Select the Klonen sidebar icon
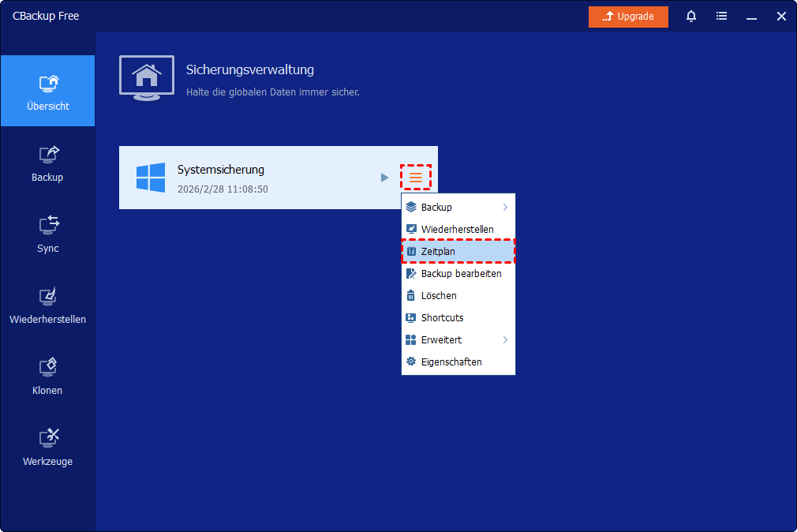The width and height of the screenshot is (797, 532). point(47,376)
